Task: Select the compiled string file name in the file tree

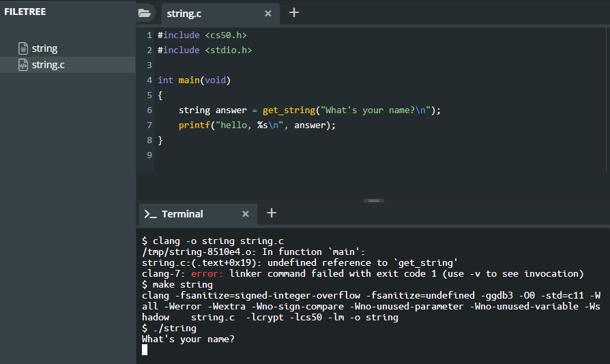Action: coord(44,48)
